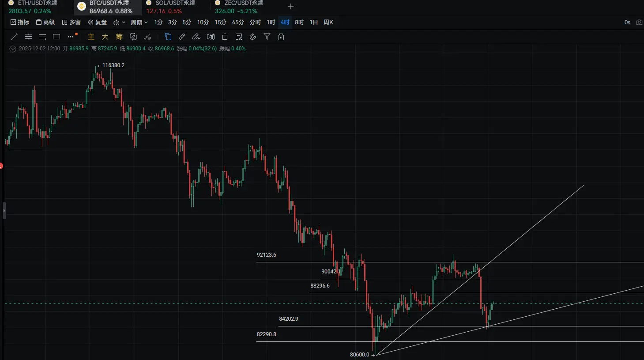Delete drawings with the trash icon
644x360 pixels.
pos(281,37)
